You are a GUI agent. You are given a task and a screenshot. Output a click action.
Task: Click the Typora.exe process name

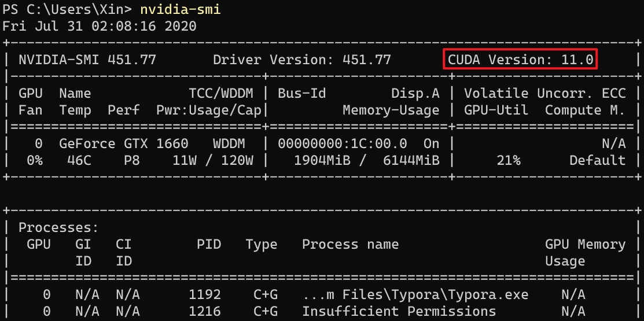(415, 294)
